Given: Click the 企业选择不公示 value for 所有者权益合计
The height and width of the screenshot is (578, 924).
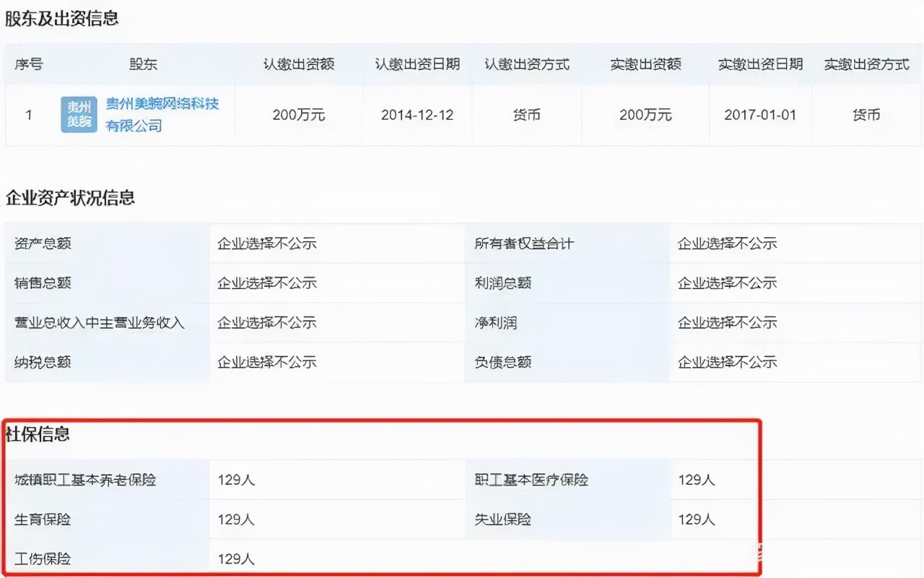Looking at the screenshot, I should point(727,243).
